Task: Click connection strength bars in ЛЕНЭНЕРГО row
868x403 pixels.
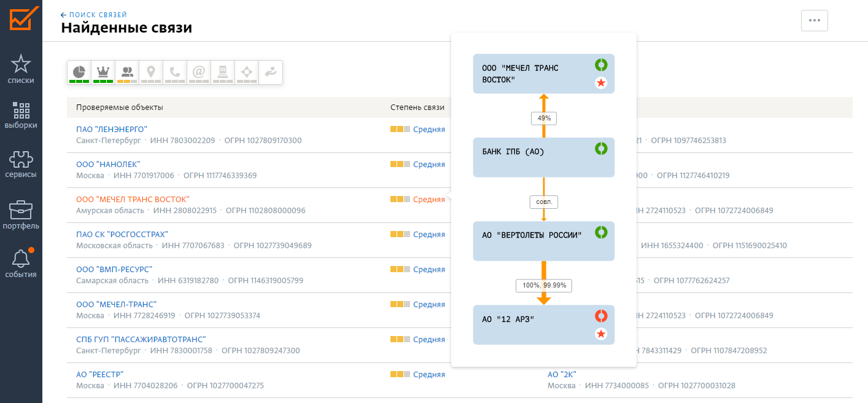Action: (400, 129)
